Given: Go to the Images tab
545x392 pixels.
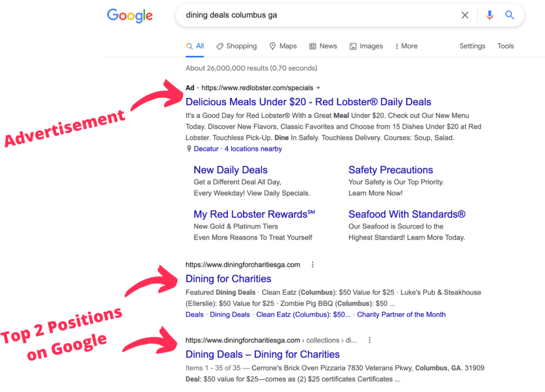Looking at the screenshot, I should tap(366, 46).
